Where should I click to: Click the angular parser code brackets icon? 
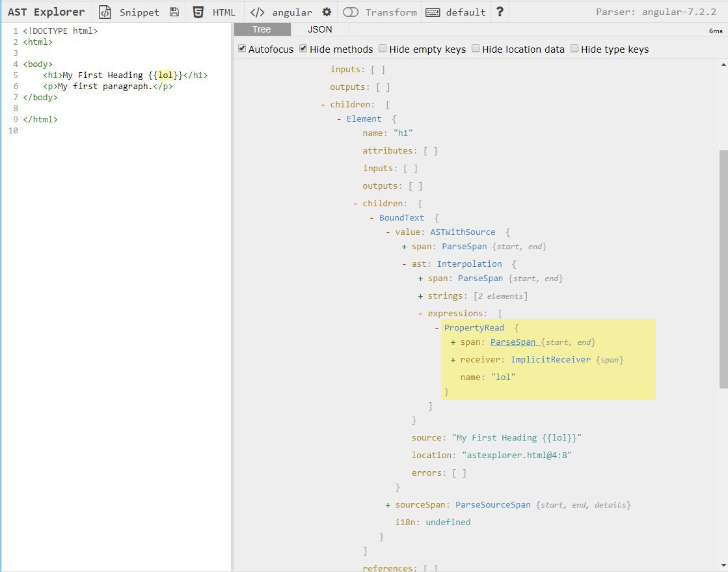click(x=258, y=12)
